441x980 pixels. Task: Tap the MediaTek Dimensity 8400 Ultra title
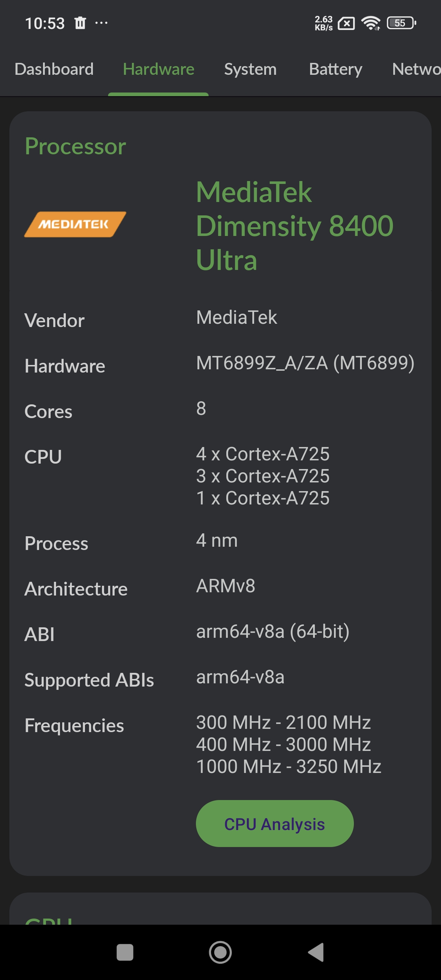[294, 225]
